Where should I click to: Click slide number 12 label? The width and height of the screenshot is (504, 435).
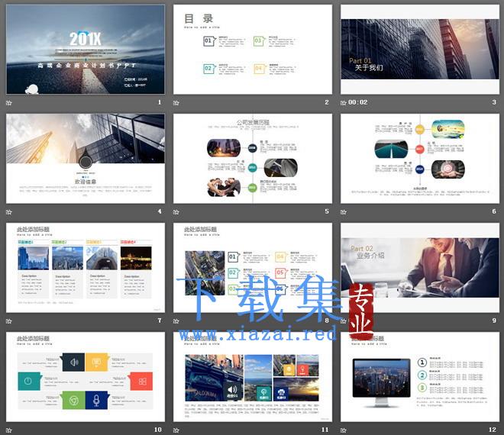click(x=493, y=430)
